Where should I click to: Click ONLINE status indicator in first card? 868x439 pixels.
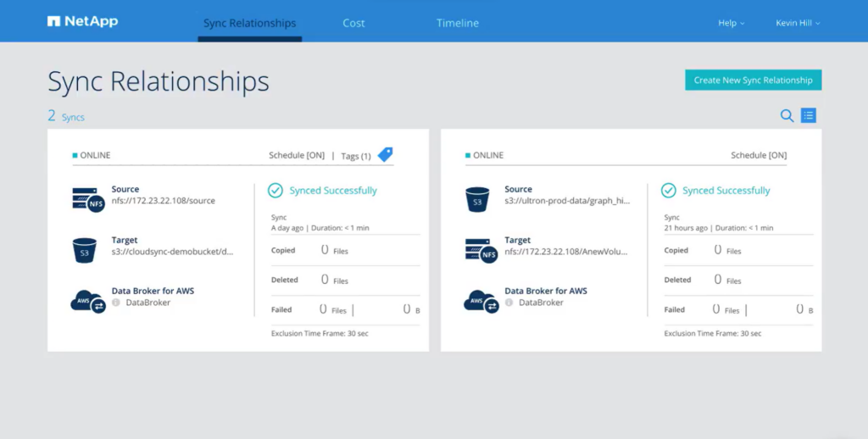[92, 155]
